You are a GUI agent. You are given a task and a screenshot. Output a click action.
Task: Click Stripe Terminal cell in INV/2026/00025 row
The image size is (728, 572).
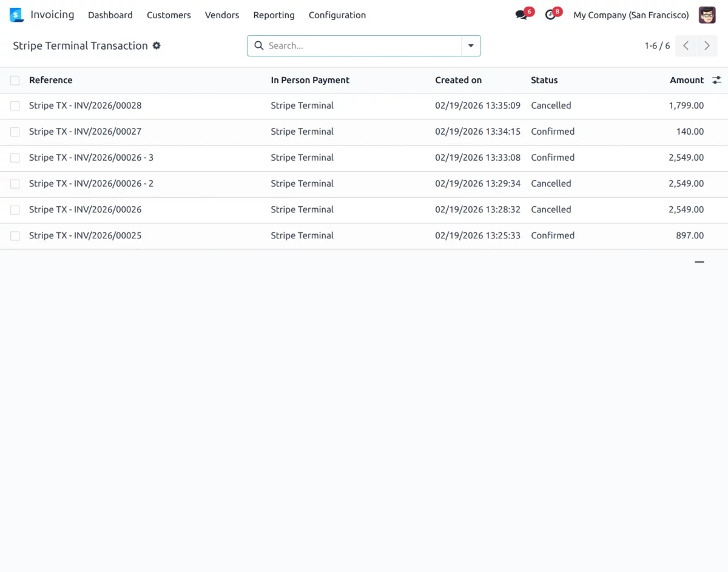point(302,236)
